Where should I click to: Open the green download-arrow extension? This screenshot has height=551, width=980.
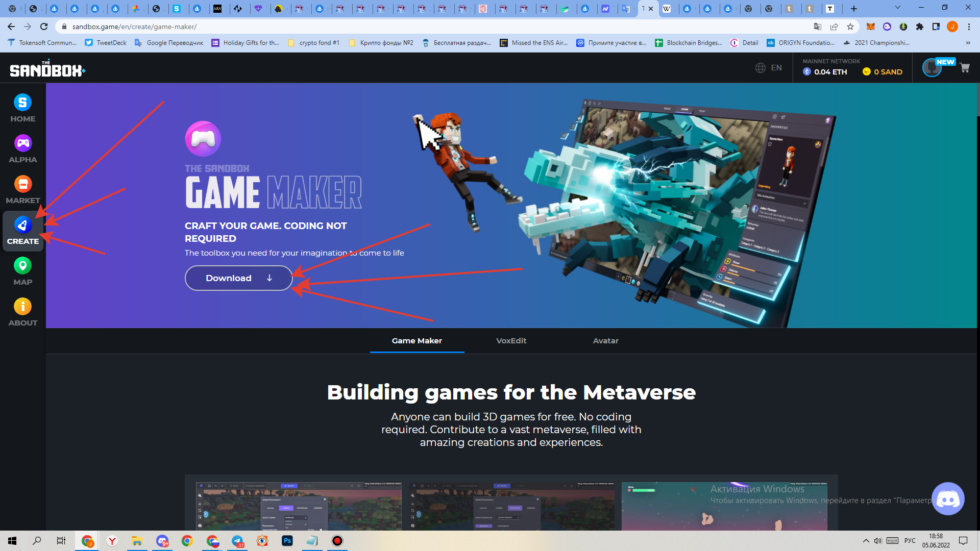click(x=903, y=27)
